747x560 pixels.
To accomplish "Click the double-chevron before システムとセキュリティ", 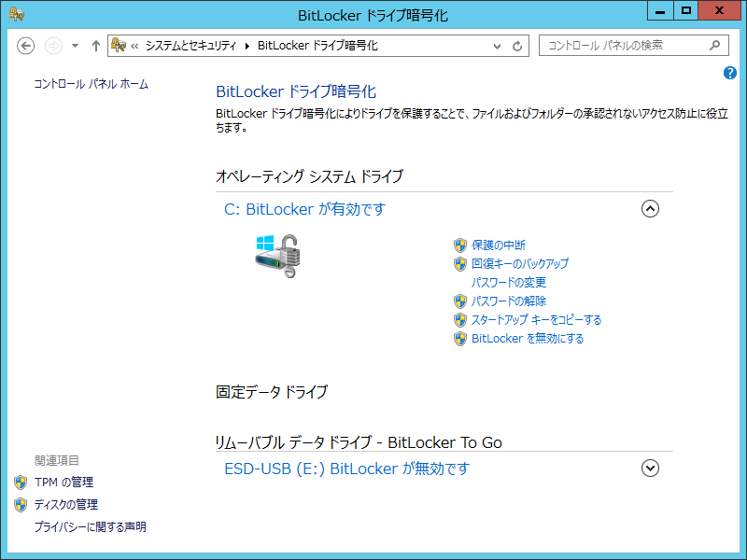I will pyautogui.click(x=134, y=46).
